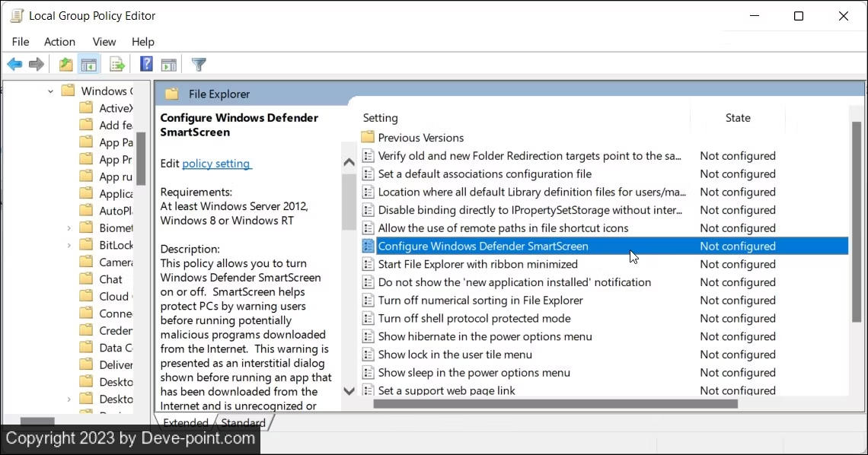Screen dimensions: 868x455
Task: Click the description pane scroll up arrow
Action: (349, 163)
